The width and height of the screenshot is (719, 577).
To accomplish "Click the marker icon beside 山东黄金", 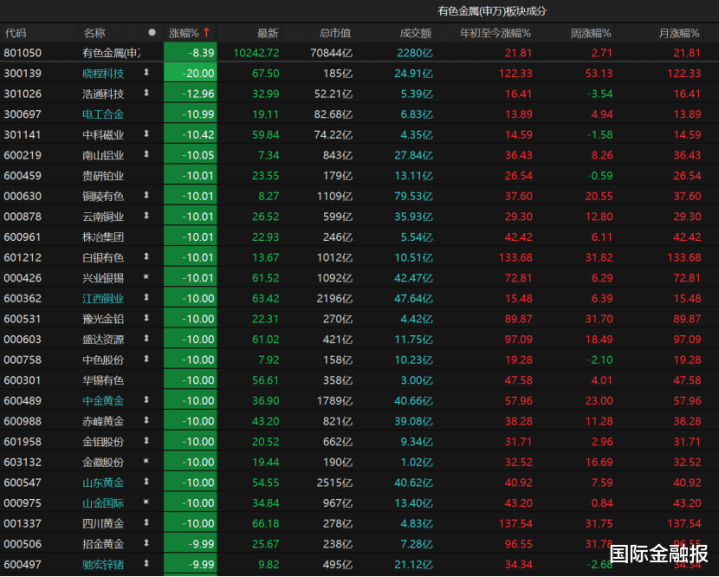I will (x=146, y=482).
